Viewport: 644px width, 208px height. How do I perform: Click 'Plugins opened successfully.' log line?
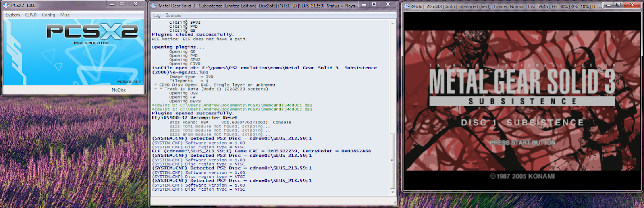click(193, 114)
